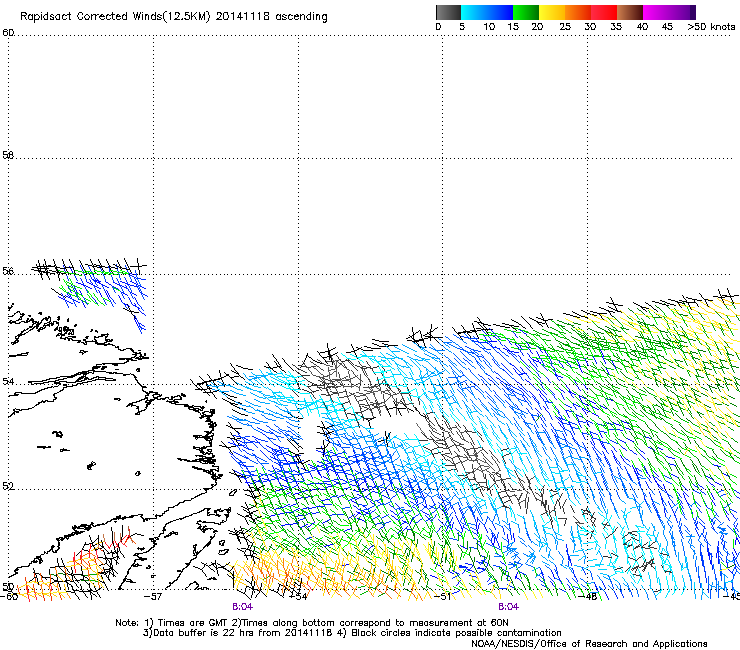Click the 'Data buffer is 22 hrs' note line
This screenshot has width=740, height=650.
click(352, 633)
